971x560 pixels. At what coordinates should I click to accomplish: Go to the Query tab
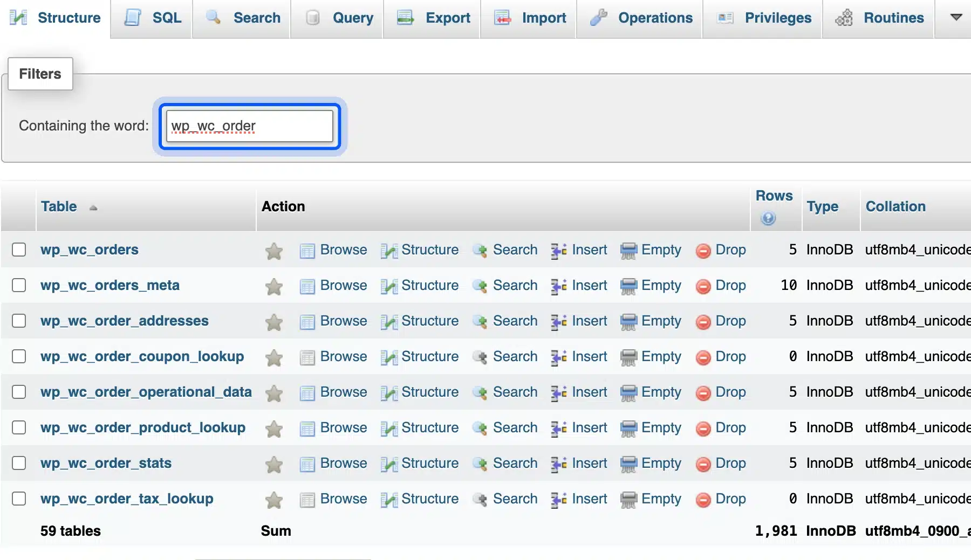point(337,18)
